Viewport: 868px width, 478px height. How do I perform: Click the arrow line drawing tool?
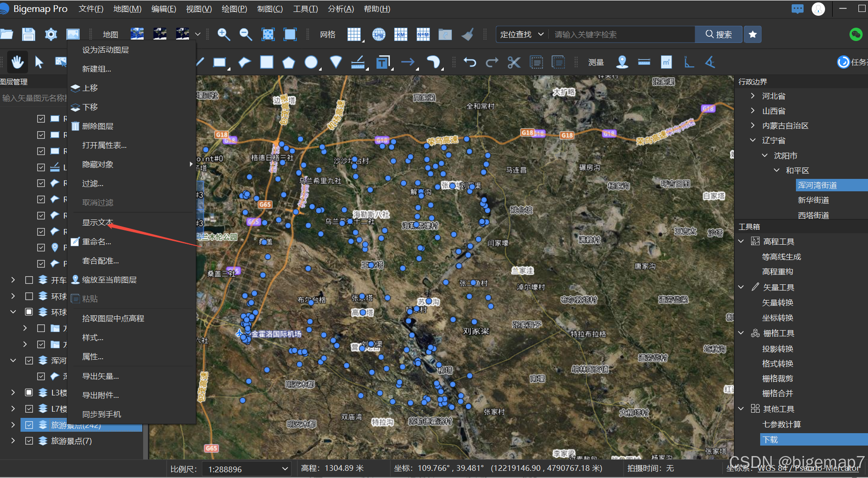[408, 62]
